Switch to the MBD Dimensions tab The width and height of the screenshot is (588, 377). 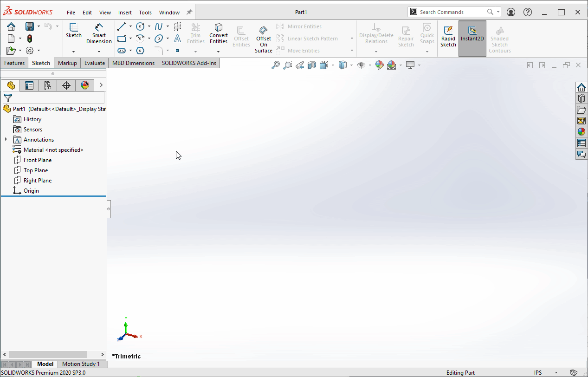coord(133,63)
